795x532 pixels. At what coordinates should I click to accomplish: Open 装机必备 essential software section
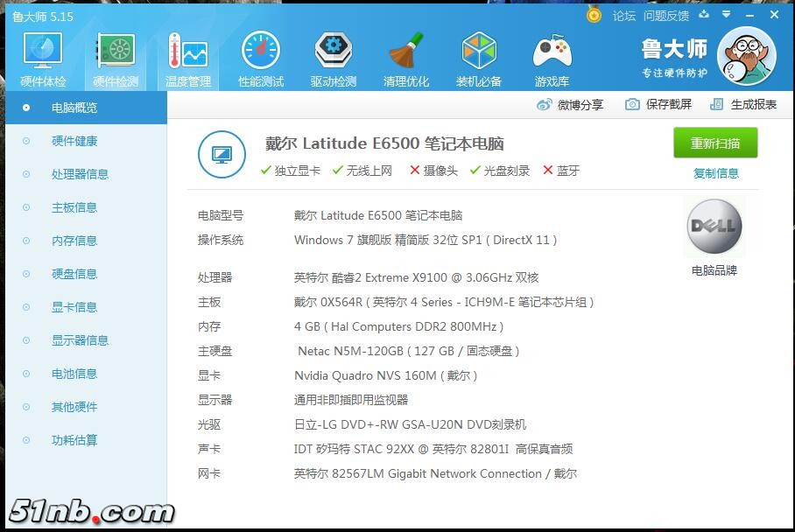pos(479,59)
